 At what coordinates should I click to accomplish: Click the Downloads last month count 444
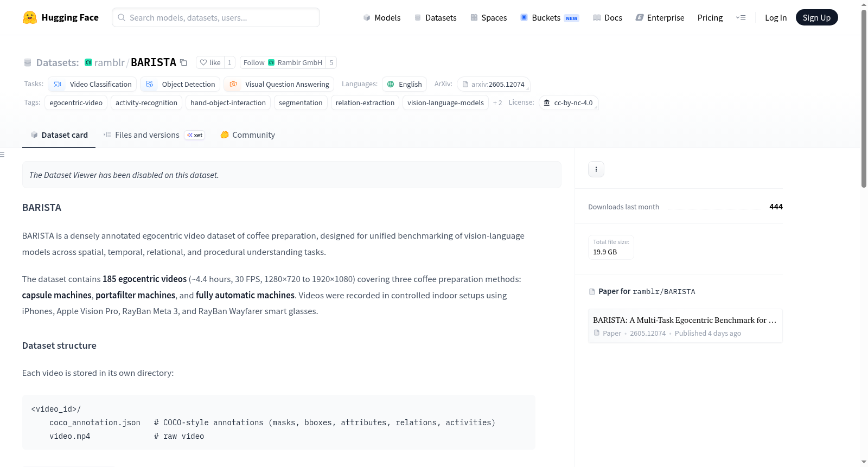(776, 207)
